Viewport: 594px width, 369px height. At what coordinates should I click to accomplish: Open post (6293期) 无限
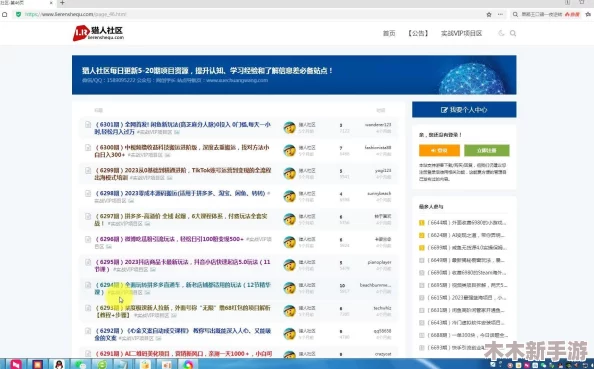pyautogui.click(x=183, y=311)
